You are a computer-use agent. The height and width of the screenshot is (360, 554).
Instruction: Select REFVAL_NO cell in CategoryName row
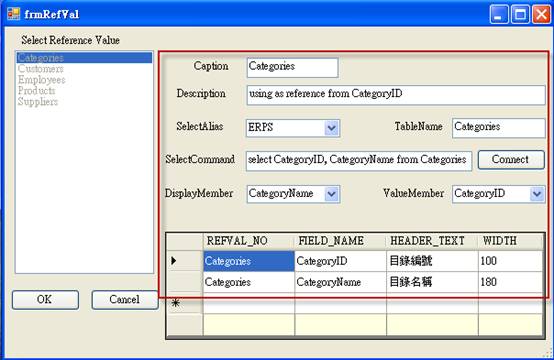pos(249,282)
